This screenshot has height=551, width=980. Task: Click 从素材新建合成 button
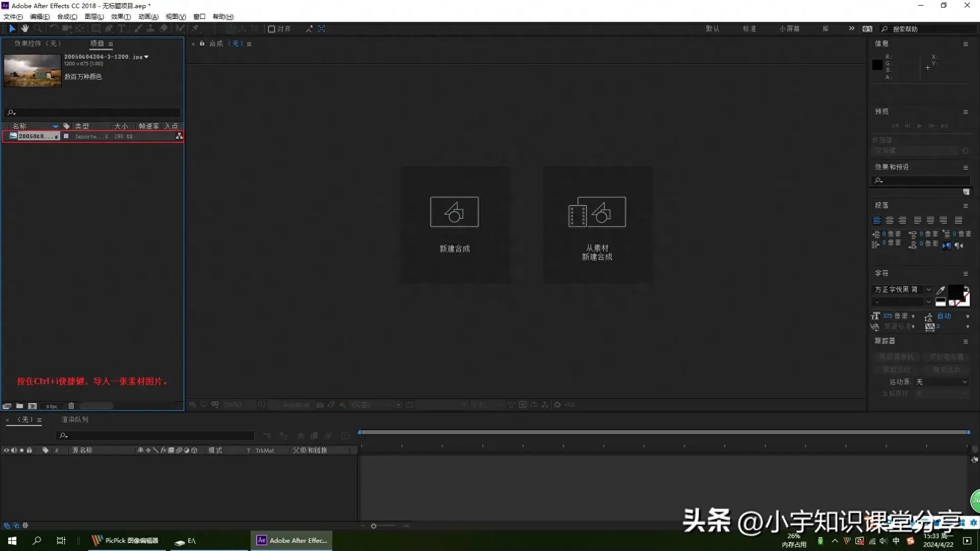(597, 224)
